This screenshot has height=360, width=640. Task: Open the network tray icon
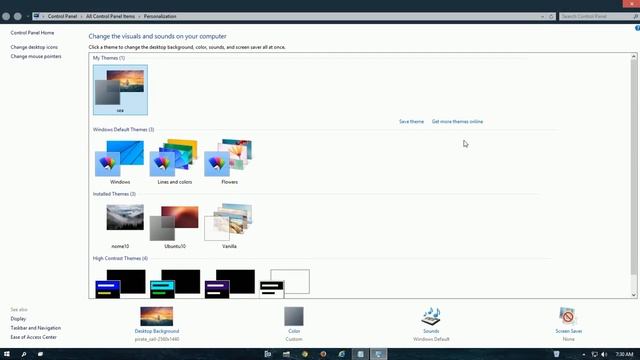594,354
